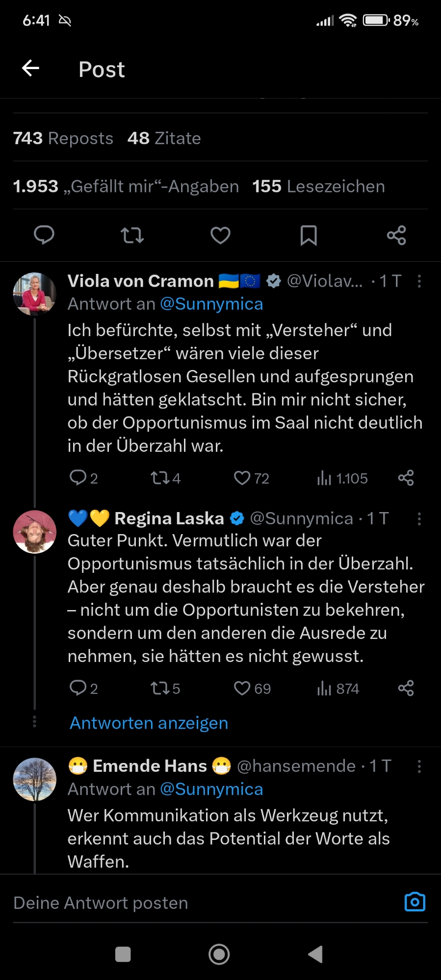Viewport: 441px width, 980px height.
Task: Repost Regina Laska's reply
Action: coord(159,688)
